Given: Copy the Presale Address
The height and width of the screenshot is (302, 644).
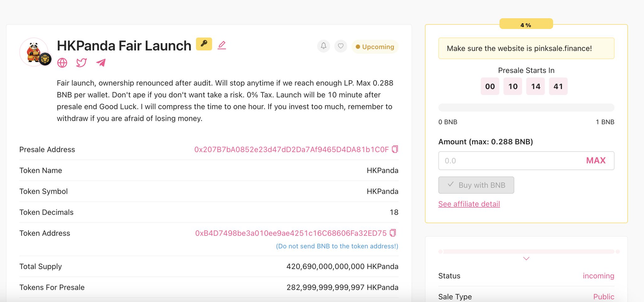Looking at the screenshot, I should pyautogui.click(x=395, y=149).
